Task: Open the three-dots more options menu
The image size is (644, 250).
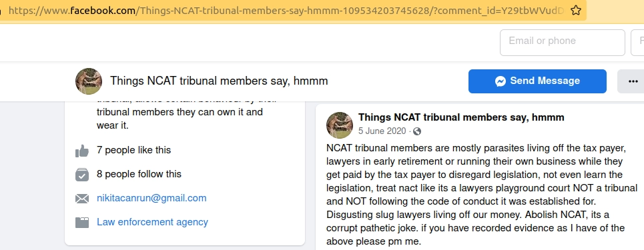Action: click(x=633, y=81)
